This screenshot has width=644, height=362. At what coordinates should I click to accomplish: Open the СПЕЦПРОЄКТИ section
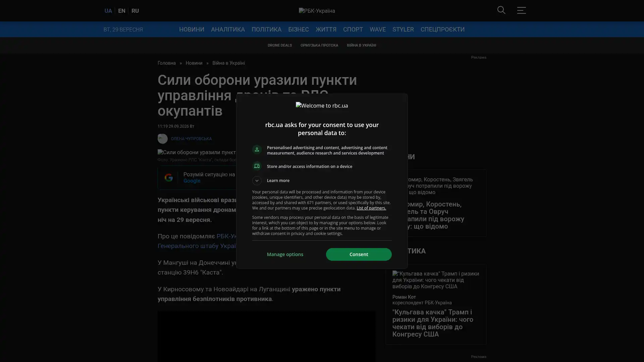coord(442,29)
